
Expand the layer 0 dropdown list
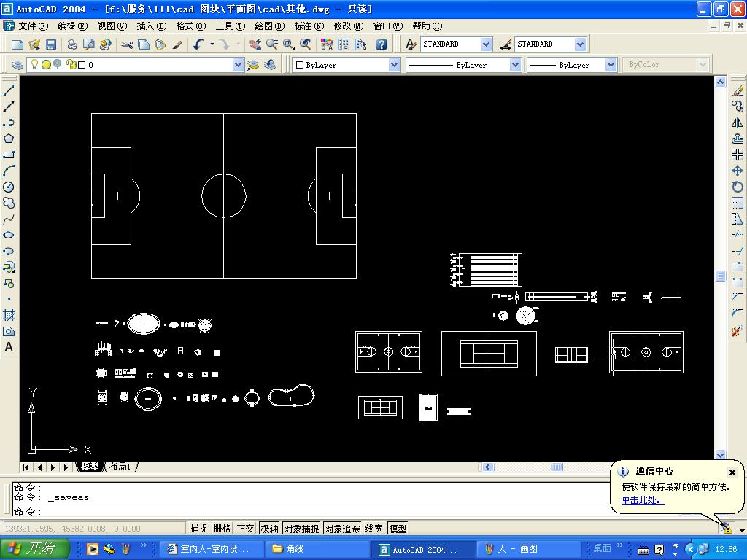tap(238, 65)
